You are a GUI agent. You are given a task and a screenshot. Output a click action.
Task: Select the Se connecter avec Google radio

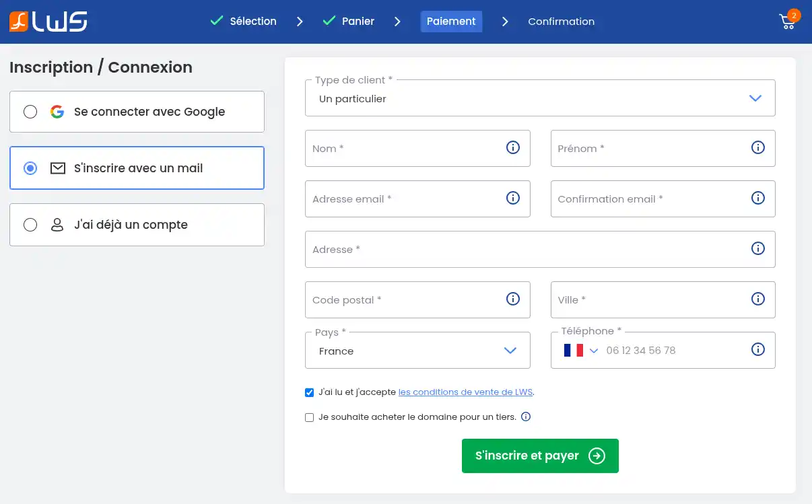[x=30, y=112]
